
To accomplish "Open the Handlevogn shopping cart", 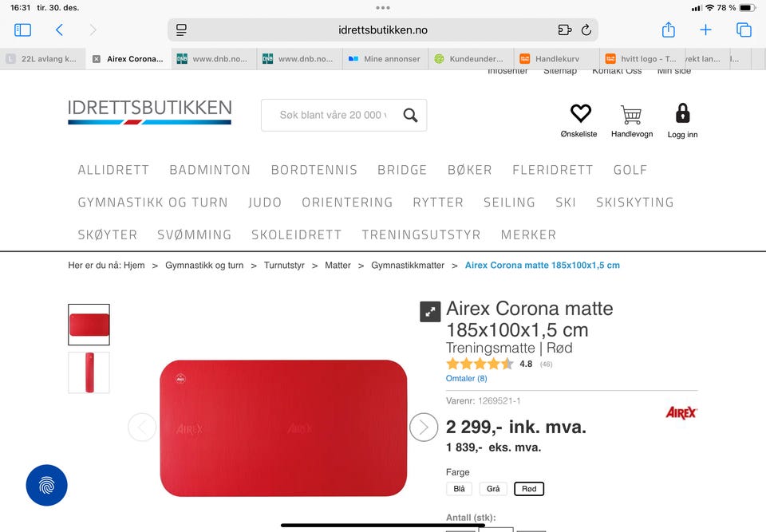I will pyautogui.click(x=631, y=115).
